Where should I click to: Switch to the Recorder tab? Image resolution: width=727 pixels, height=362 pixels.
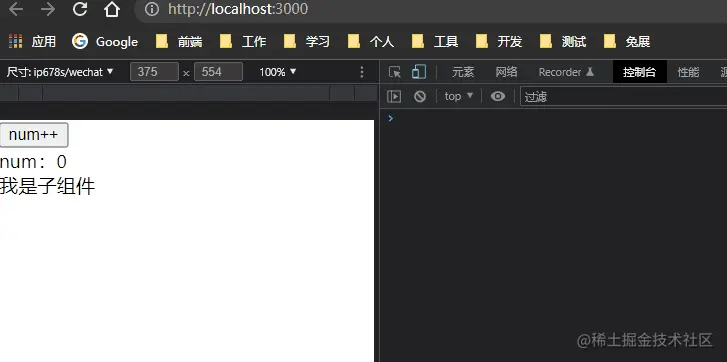566,72
